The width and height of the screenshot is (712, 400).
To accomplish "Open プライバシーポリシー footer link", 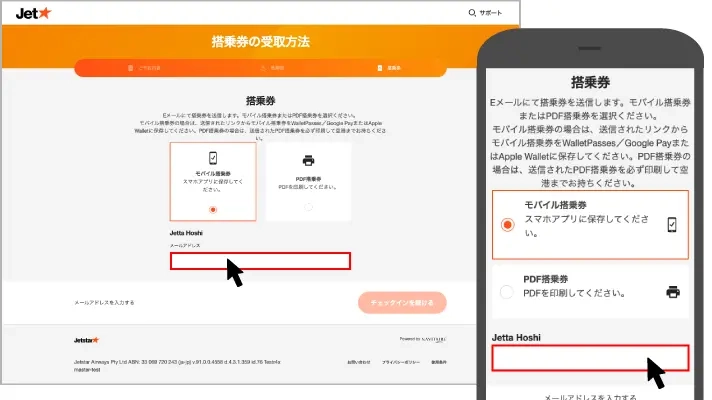I will (x=400, y=362).
